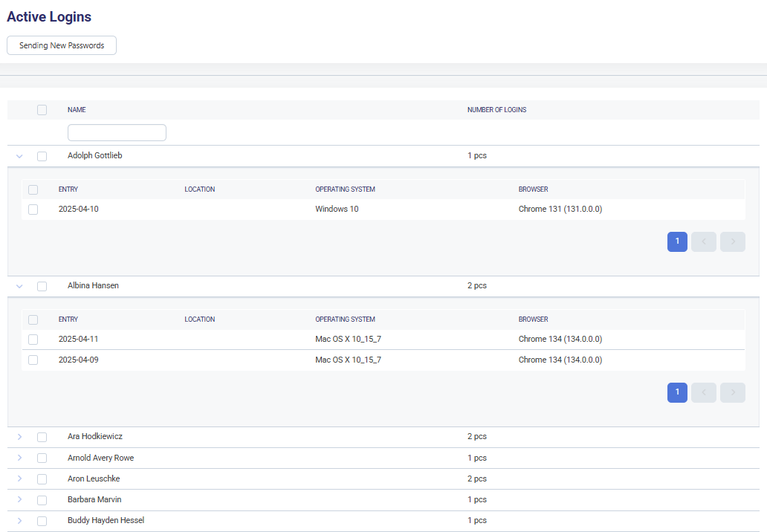Sort by Number of Logins column header

click(496, 110)
